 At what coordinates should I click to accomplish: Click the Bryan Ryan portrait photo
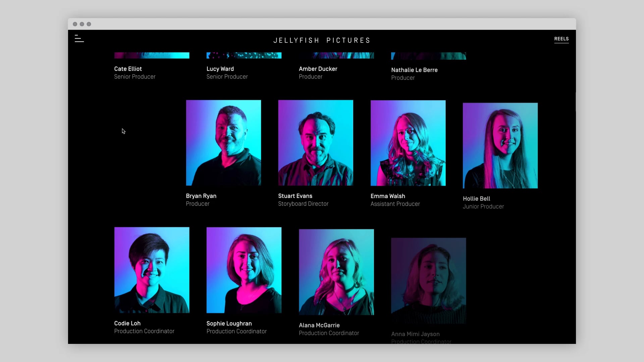[x=223, y=143]
